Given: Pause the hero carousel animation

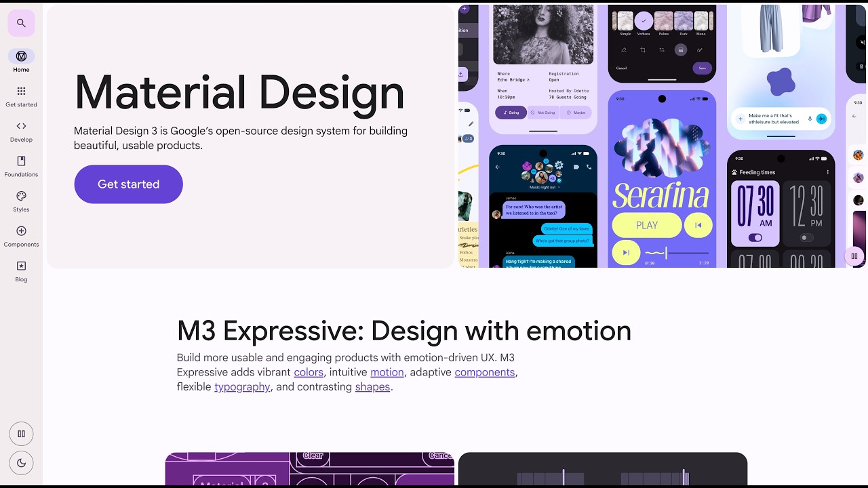Looking at the screenshot, I should (854, 256).
